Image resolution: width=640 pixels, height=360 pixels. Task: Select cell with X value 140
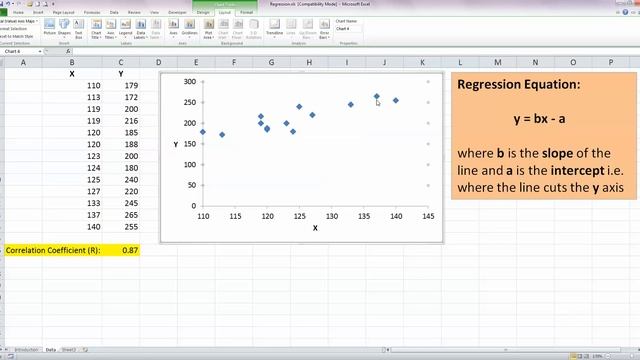tap(72, 227)
